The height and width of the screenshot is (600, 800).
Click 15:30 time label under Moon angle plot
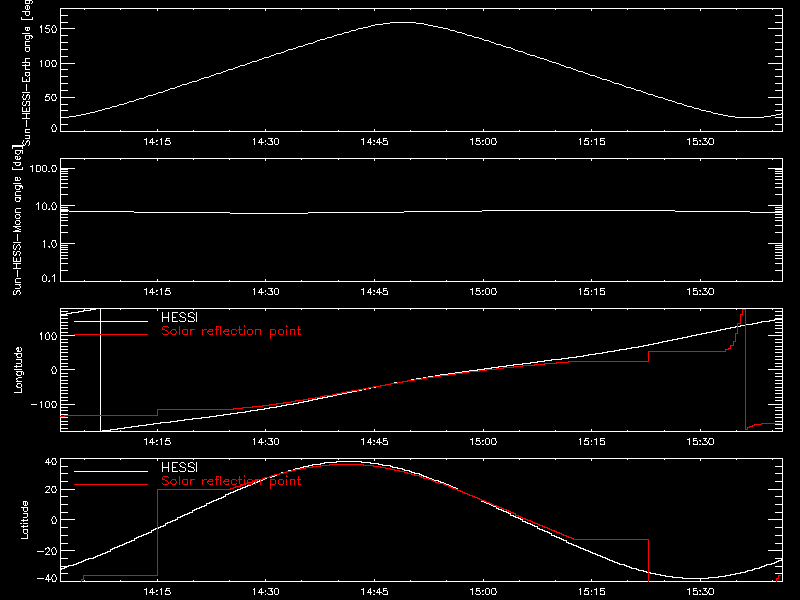coord(701,292)
